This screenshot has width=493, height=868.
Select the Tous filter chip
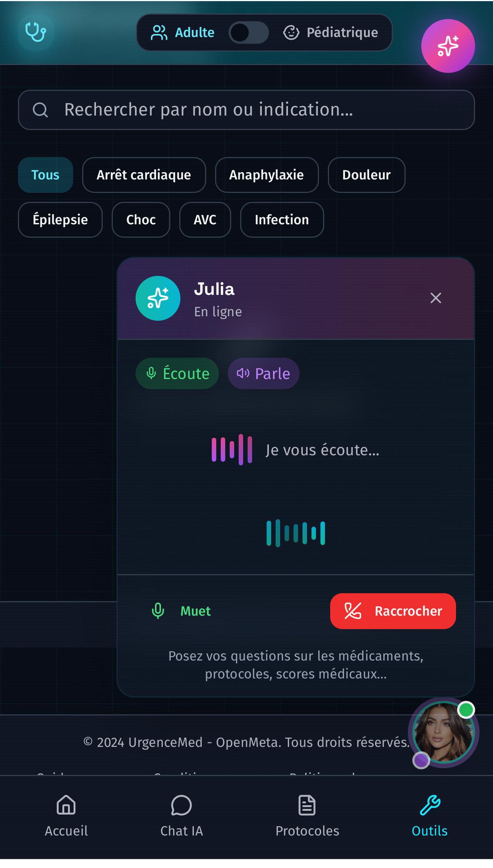45,175
